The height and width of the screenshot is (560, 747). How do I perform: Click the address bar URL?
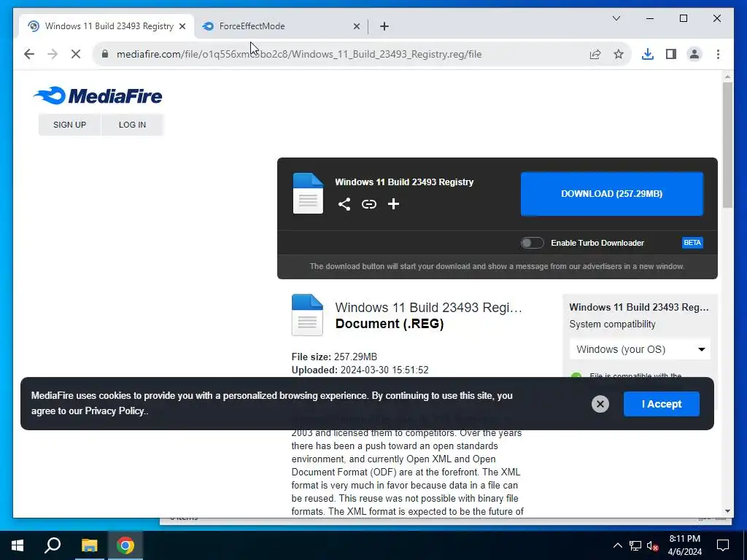click(299, 54)
